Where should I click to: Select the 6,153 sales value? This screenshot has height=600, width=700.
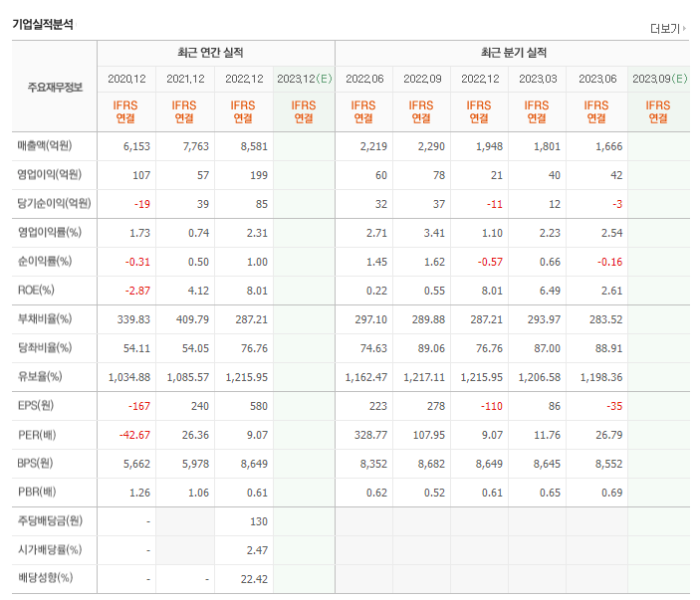(136, 146)
